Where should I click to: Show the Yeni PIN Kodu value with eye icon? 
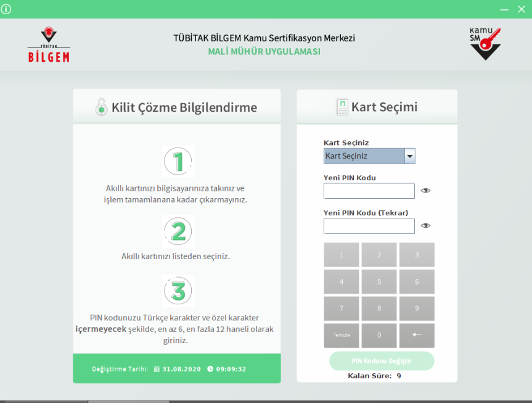tap(425, 191)
